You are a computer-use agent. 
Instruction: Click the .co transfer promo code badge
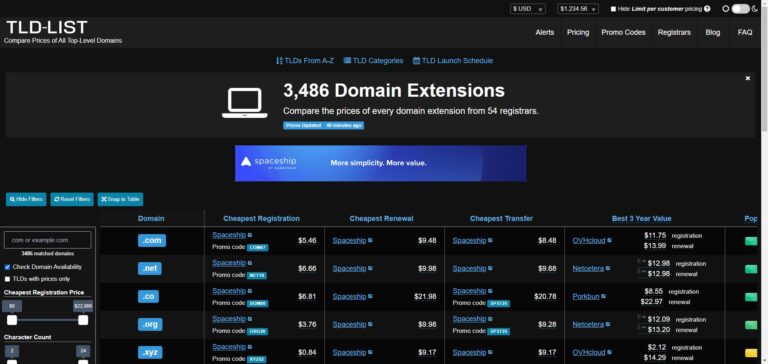(499, 303)
